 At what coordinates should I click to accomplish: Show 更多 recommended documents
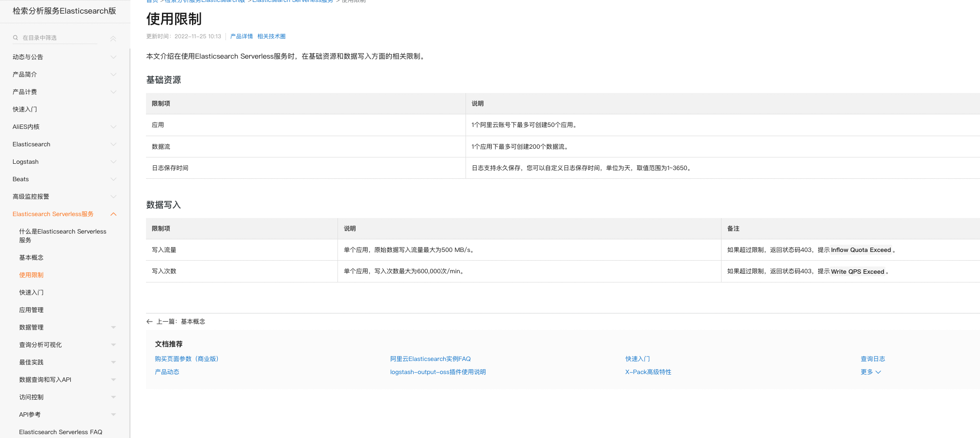(871, 372)
